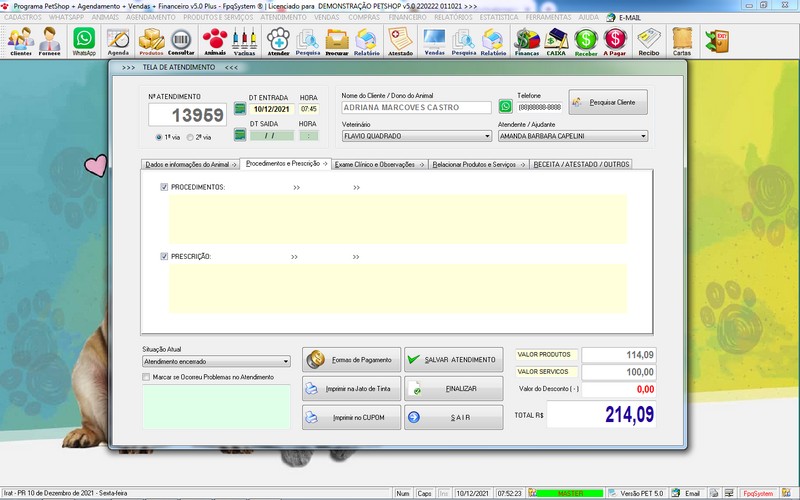The width and height of the screenshot is (800, 500).
Task: Open the Produtos boxes icon
Action: pyautogui.click(x=152, y=41)
